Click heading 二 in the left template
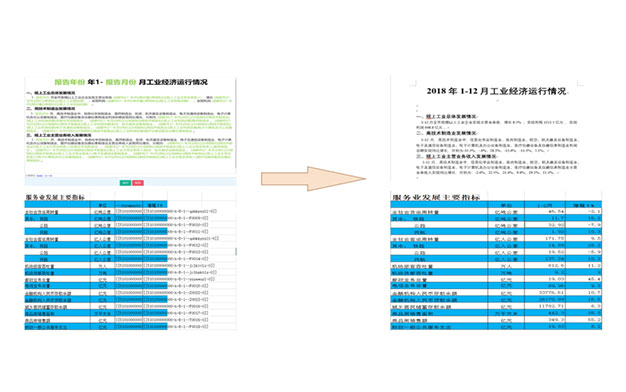This screenshot has height=392, width=626. tap(51, 109)
